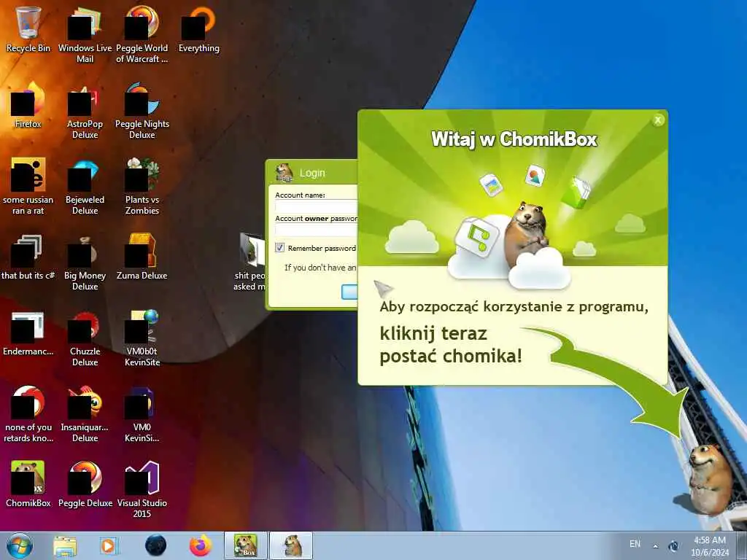Click the Login window title bar hamster icon
Screen dimensions: 747x560
pyautogui.click(x=285, y=172)
